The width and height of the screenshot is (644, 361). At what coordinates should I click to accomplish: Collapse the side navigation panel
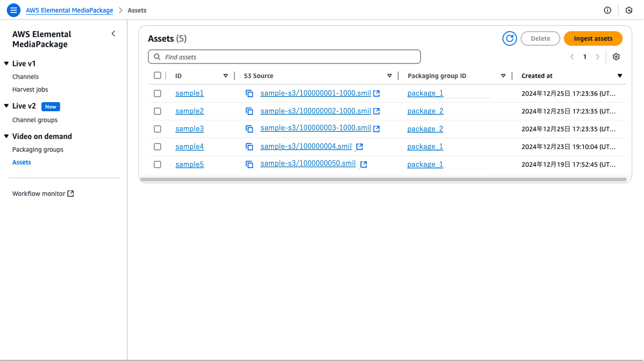pyautogui.click(x=113, y=33)
